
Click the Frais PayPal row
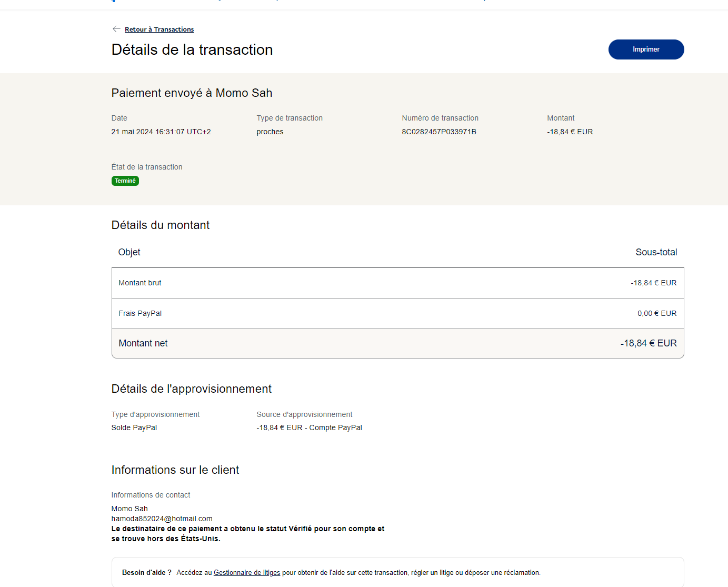(x=397, y=314)
